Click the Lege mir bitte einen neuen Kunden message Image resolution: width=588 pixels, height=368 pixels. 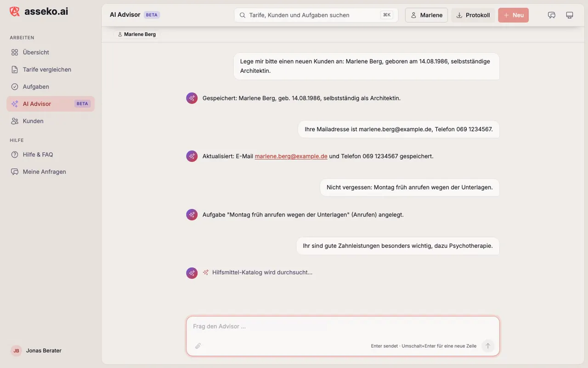tap(367, 66)
